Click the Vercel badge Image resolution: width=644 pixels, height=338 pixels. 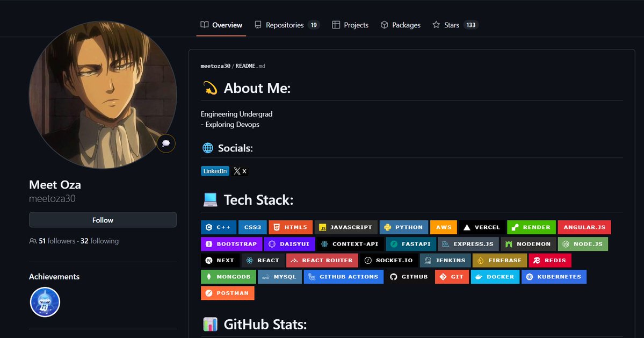[x=482, y=227]
